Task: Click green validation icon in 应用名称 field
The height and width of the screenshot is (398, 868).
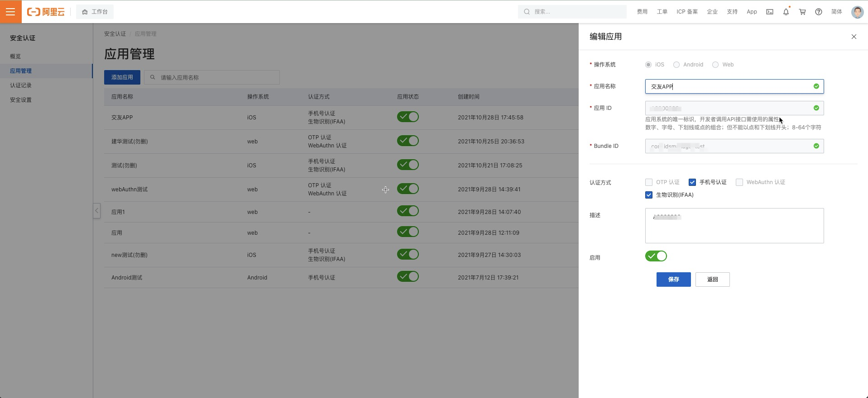Action: pos(816,86)
